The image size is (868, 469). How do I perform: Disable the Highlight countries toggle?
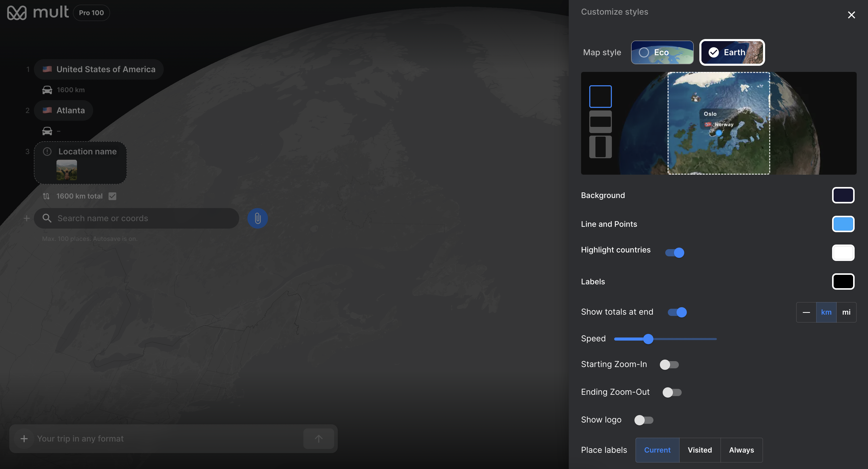[674, 252]
